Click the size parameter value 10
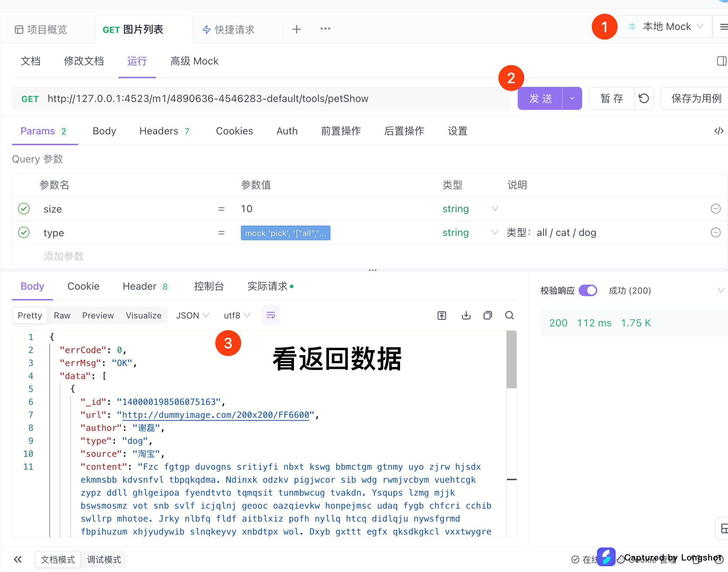Screen dimensions: 728x572 [x=247, y=209]
